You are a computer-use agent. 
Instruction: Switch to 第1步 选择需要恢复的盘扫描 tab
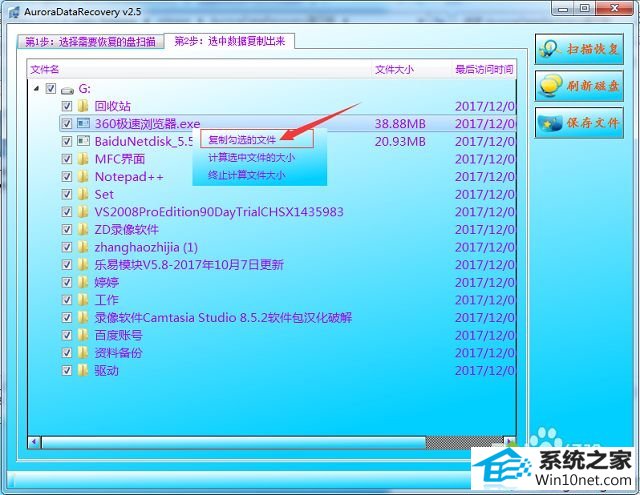pyautogui.click(x=90, y=42)
